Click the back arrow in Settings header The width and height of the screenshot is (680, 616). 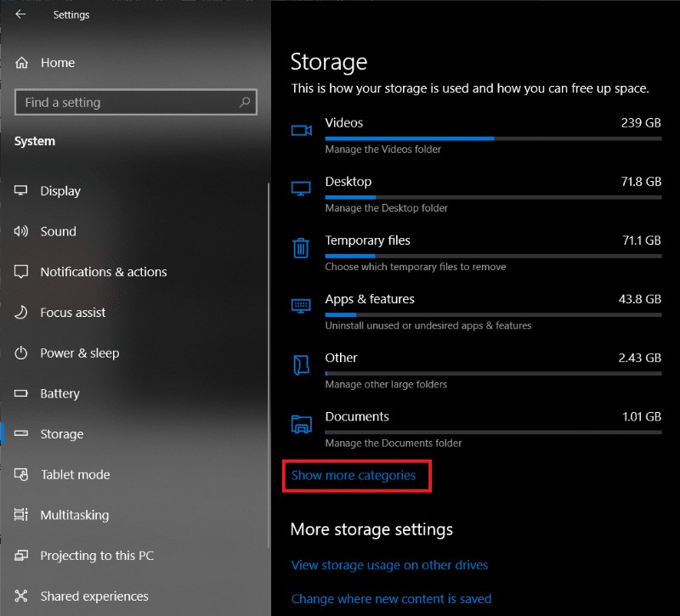click(x=20, y=14)
